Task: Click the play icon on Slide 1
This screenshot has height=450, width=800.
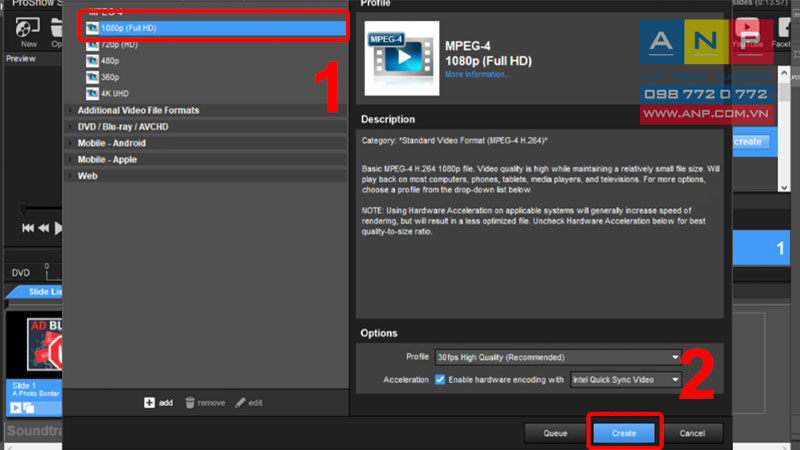Action: [x=16, y=408]
